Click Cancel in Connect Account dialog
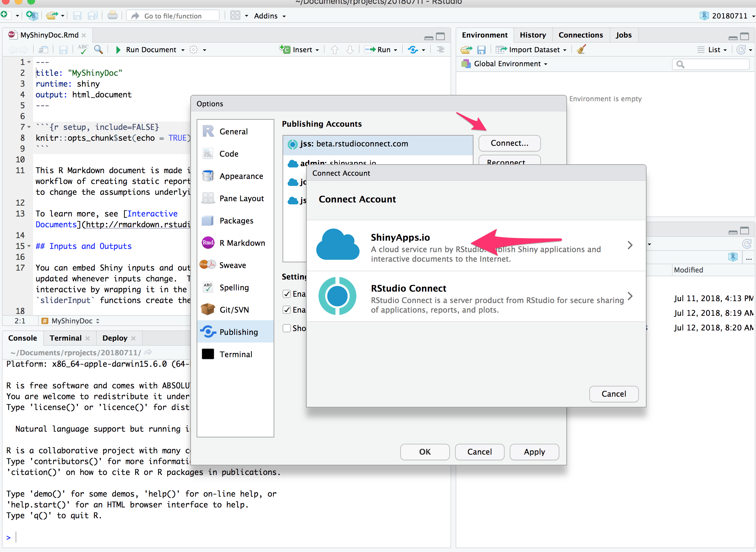756x552 pixels. pos(614,394)
